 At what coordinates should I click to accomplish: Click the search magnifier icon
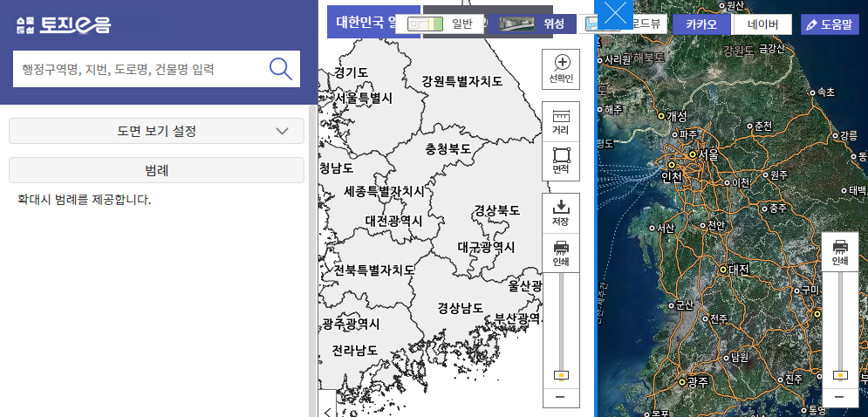[281, 69]
